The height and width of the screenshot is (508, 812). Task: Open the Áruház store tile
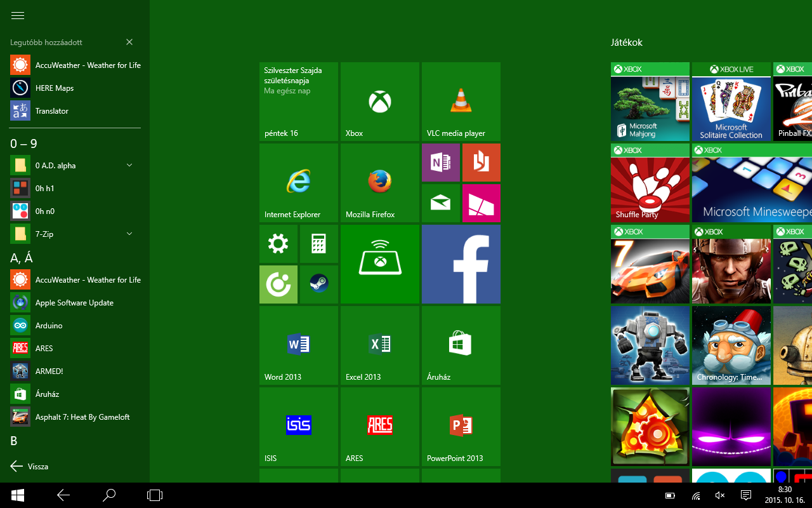click(x=461, y=345)
